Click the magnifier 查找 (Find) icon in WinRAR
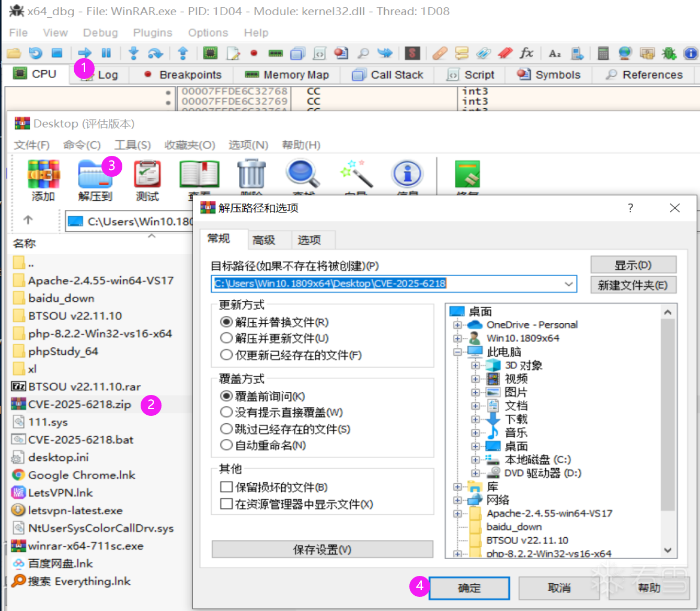Viewport: 700px width, 611px height. (302, 174)
